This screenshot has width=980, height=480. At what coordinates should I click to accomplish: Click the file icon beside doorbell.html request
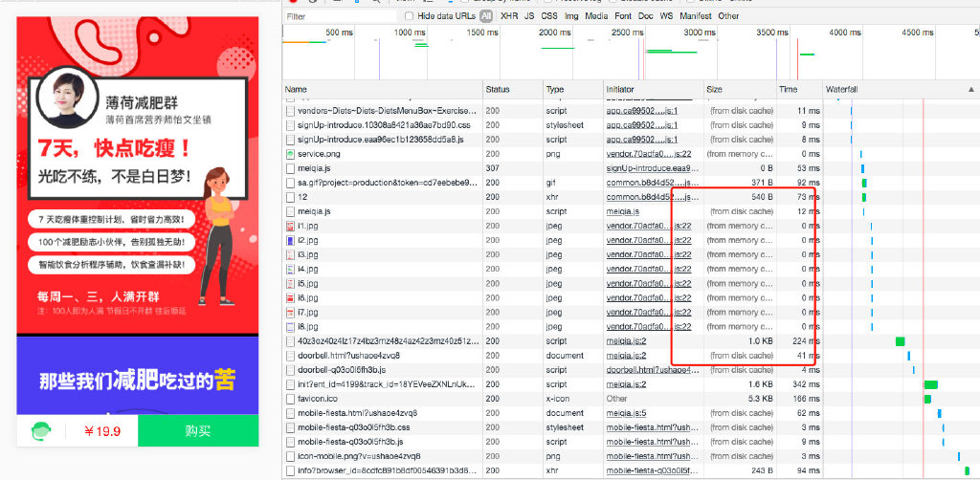(290, 355)
